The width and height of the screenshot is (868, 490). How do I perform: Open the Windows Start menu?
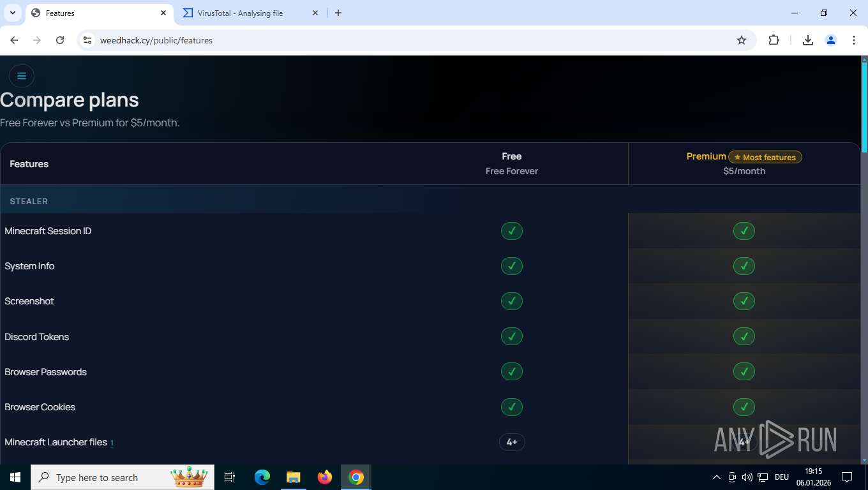(15, 477)
